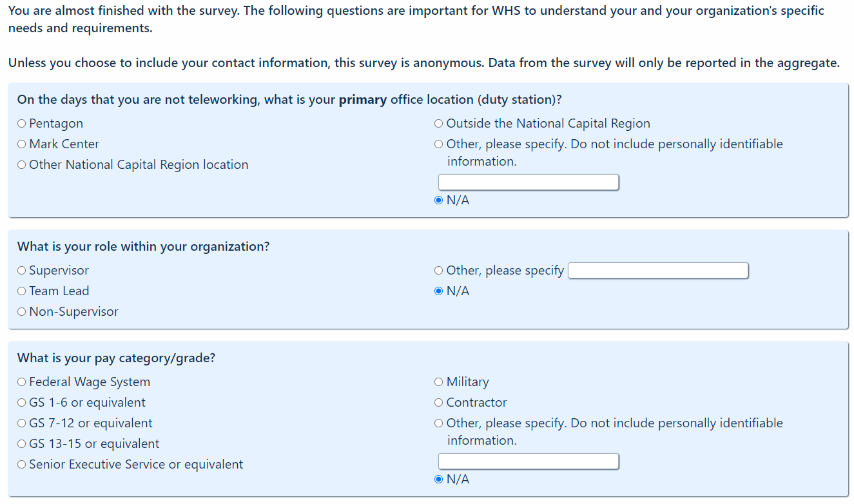Select Senior Executive Service or equivalent
854x504 pixels.
pyautogui.click(x=23, y=465)
